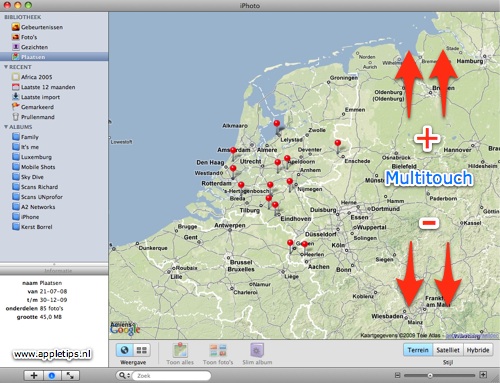Click the red pin near Nijmegen
The height and width of the screenshot is (383, 500).
point(290,182)
